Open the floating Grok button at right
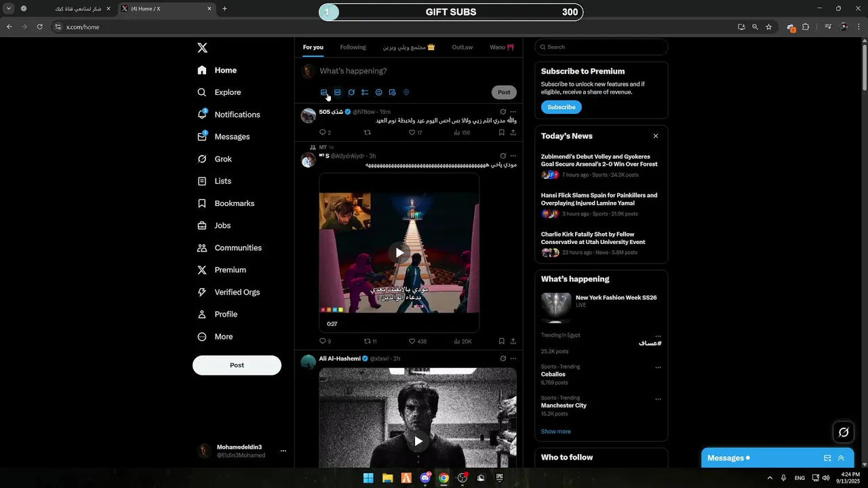868x488 pixels. tap(844, 432)
